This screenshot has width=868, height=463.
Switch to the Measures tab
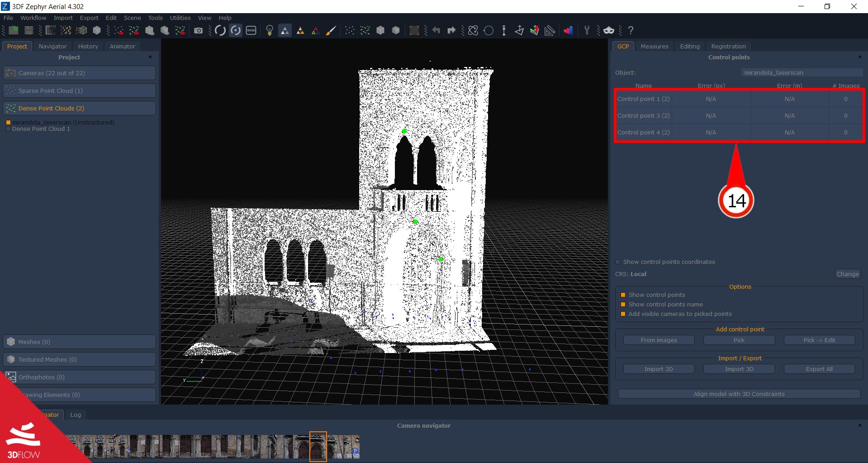click(654, 46)
